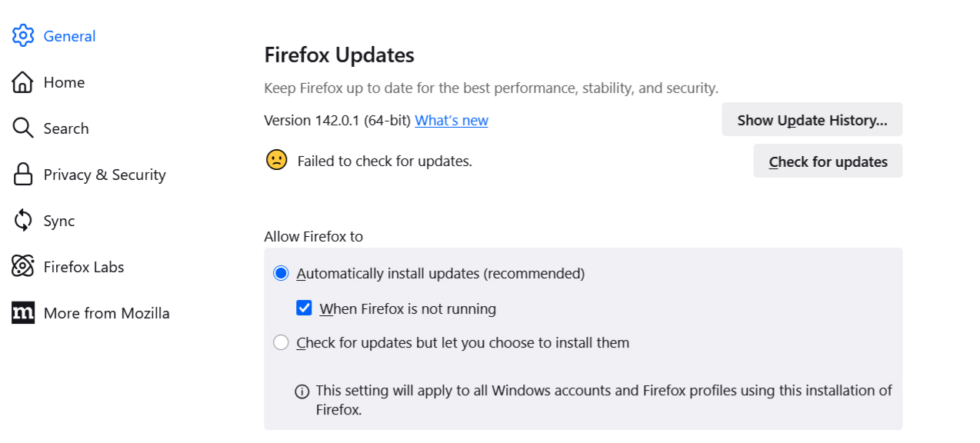
Task: Select Check for updates but choose radio
Action: 281,342
